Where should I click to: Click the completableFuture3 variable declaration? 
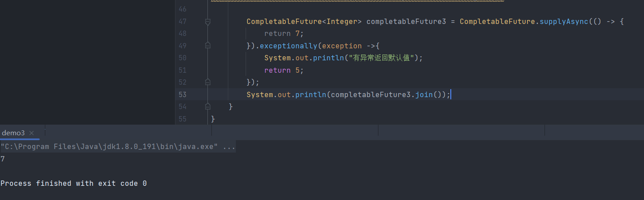[406, 21]
